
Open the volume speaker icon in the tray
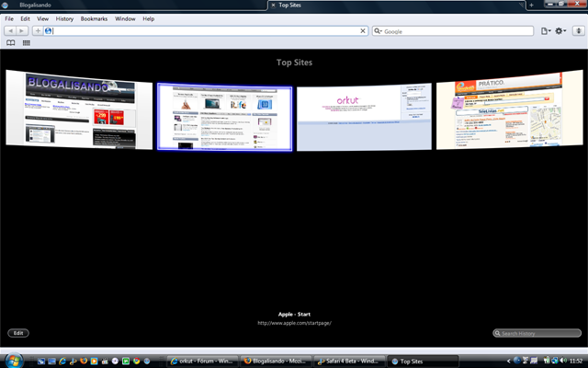(563, 361)
